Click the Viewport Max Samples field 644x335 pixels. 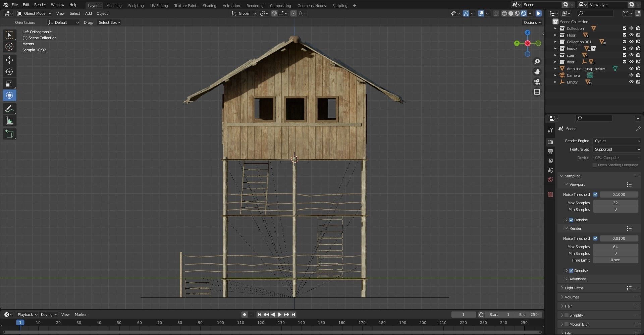[x=615, y=203]
